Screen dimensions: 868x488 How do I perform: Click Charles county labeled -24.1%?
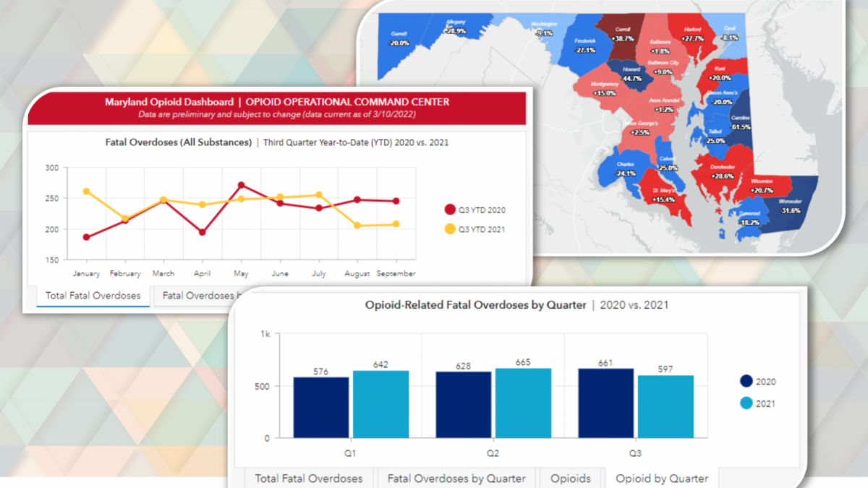coord(624,168)
